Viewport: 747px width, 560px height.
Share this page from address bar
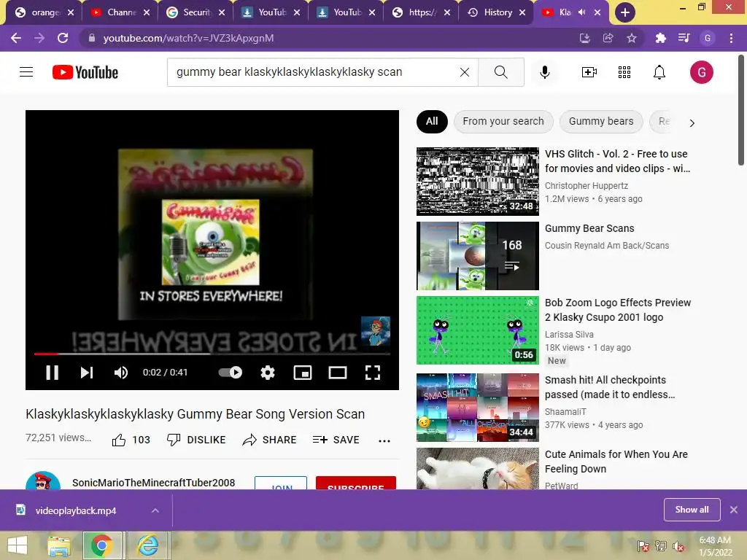[x=608, y=38]
